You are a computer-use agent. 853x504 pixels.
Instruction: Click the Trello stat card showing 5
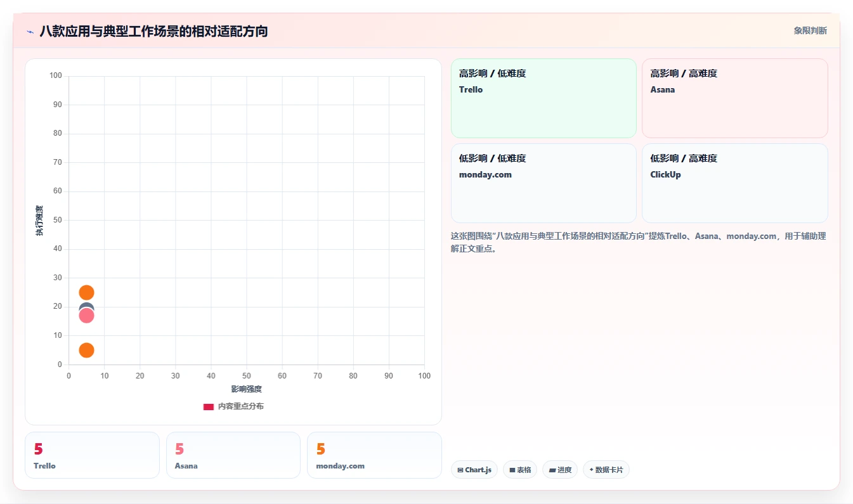point(92,455)
